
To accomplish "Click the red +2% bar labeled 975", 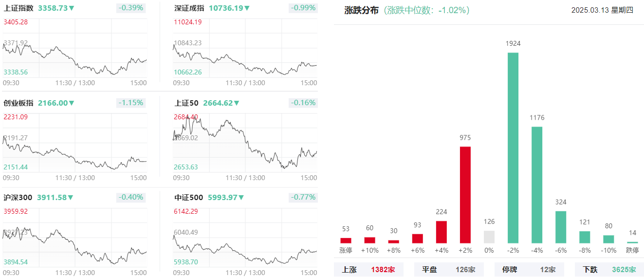I will point(465,195).
